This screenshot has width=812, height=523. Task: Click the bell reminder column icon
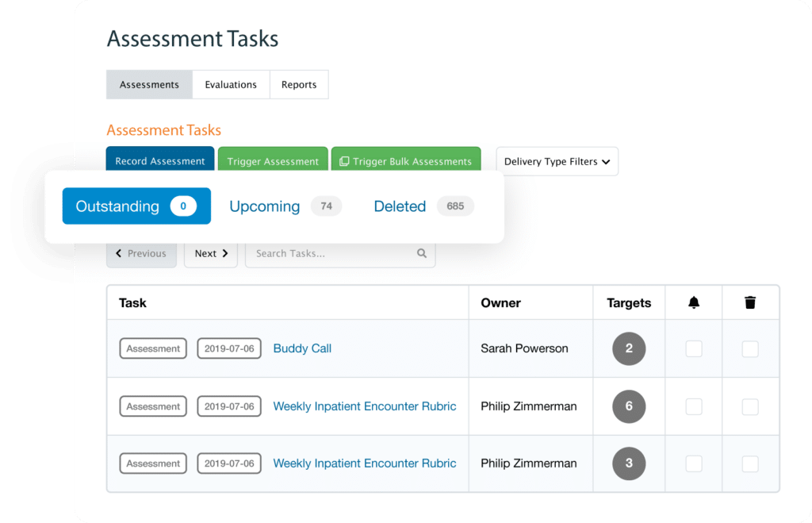(x=693, y=302)
